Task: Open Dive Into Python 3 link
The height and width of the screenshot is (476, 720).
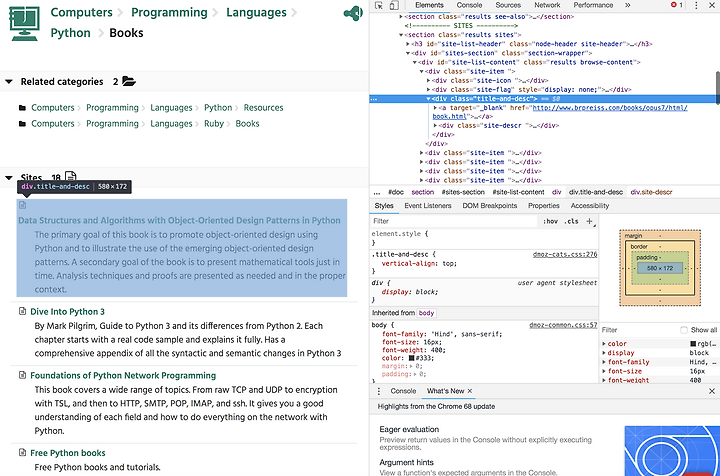Action: tap(68, 312)
